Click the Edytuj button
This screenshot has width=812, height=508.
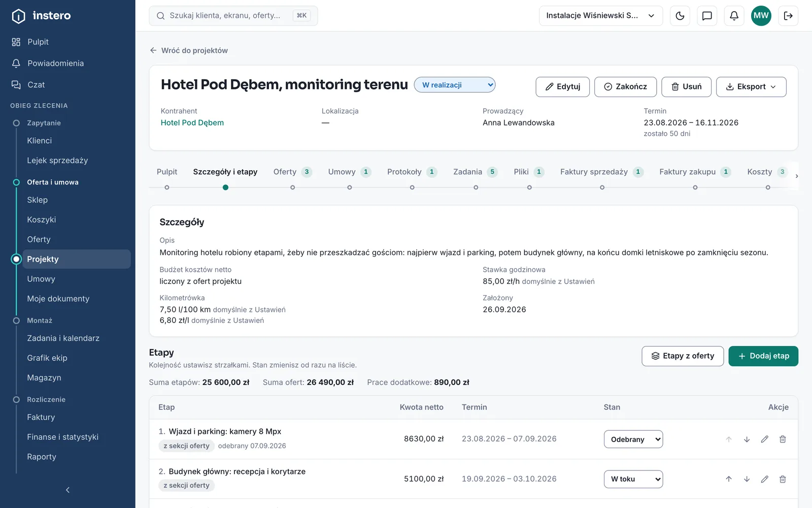pyautogui.click(x=562, y=87)
